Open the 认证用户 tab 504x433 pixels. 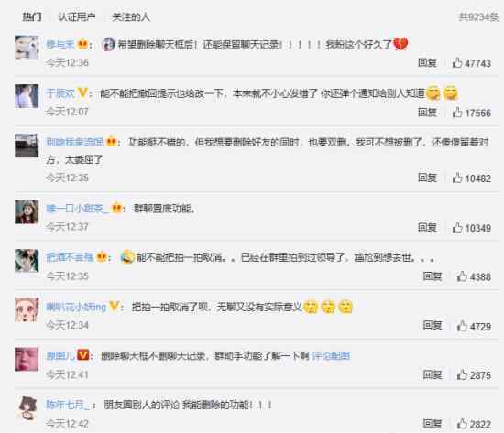(x=77, y=16)
